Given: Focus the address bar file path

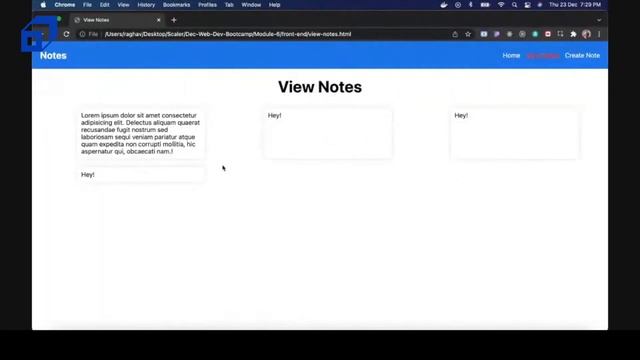Looking at the screenshot, I should coord(228,34).
